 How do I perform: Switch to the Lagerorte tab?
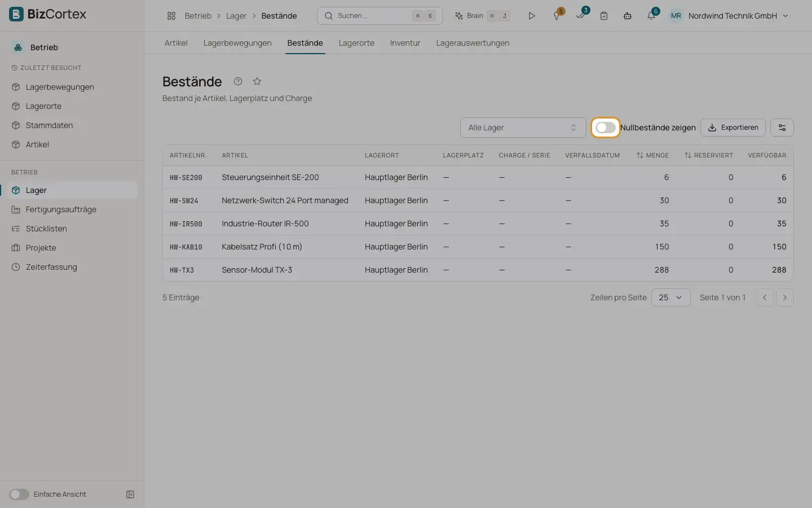pyautogui.click(x=356, y=43)
